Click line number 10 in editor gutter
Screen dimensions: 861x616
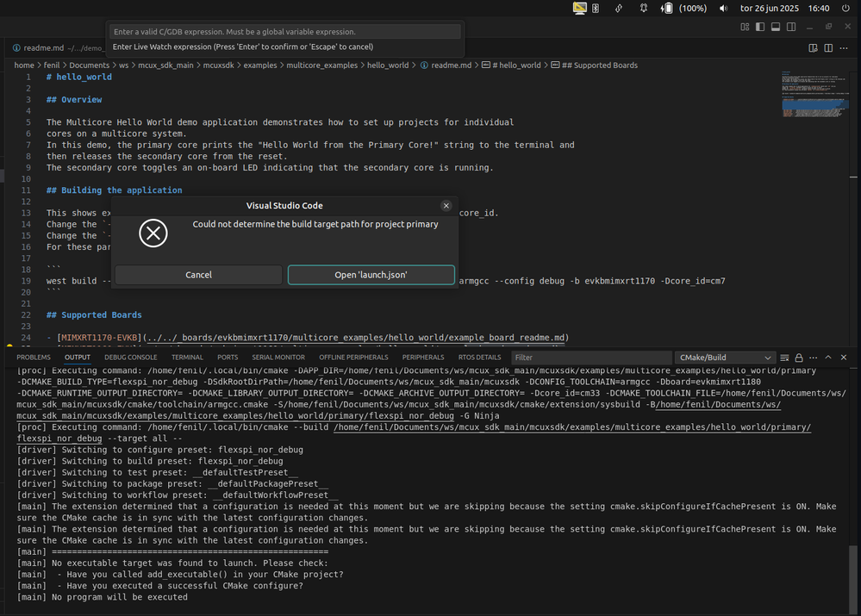point(26,179)
